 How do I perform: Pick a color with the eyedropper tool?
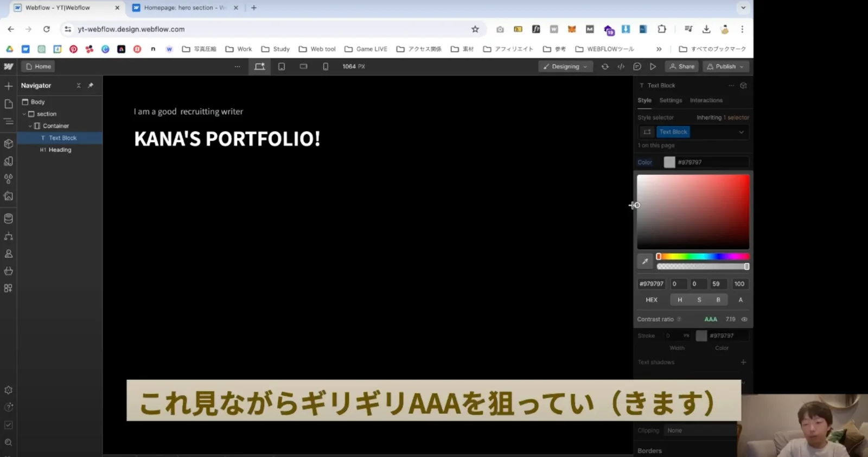click(x=645, y=261)
